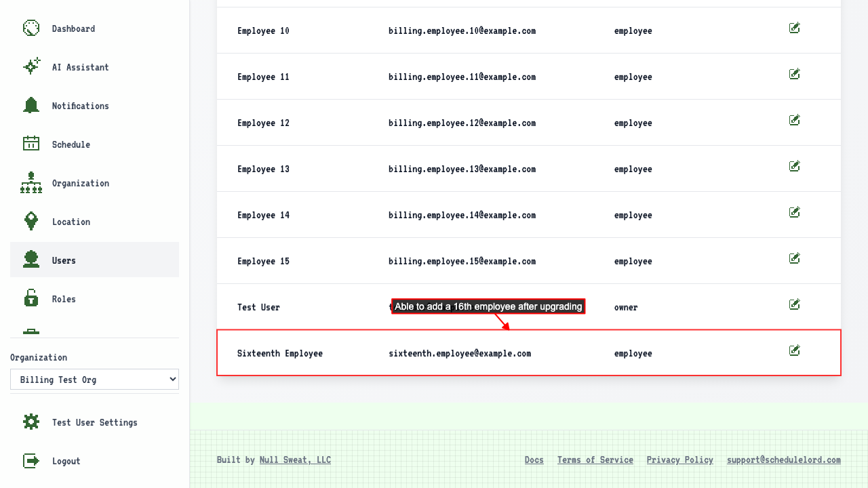
Task: Open the Roles padlock icon
Action: [31, 299]
